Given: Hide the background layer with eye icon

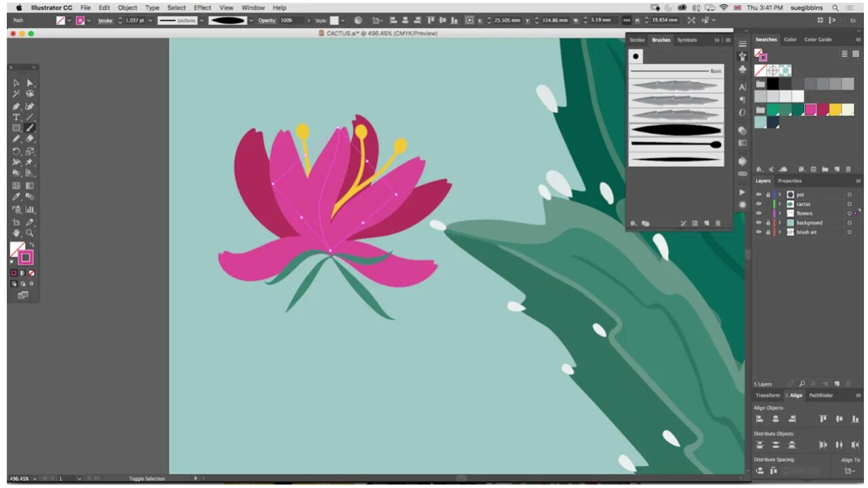Looking at the screenshot, I should [759, 223].
